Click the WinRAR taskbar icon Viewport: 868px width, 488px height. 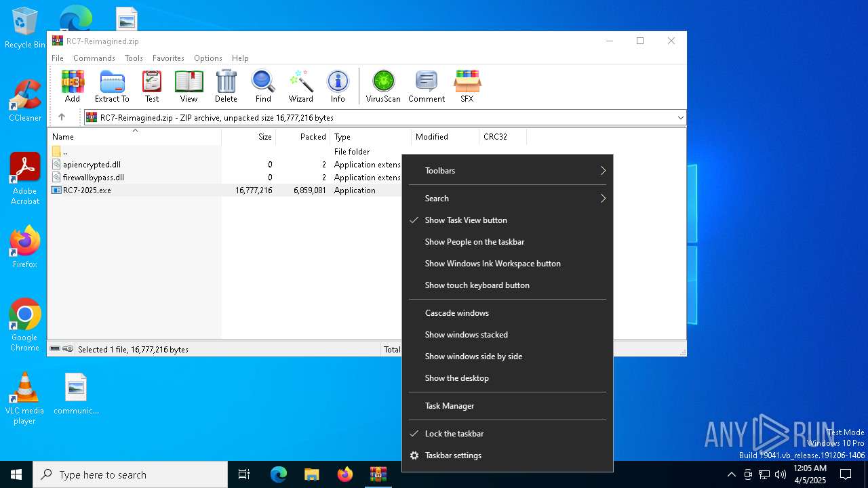point(378,474)
